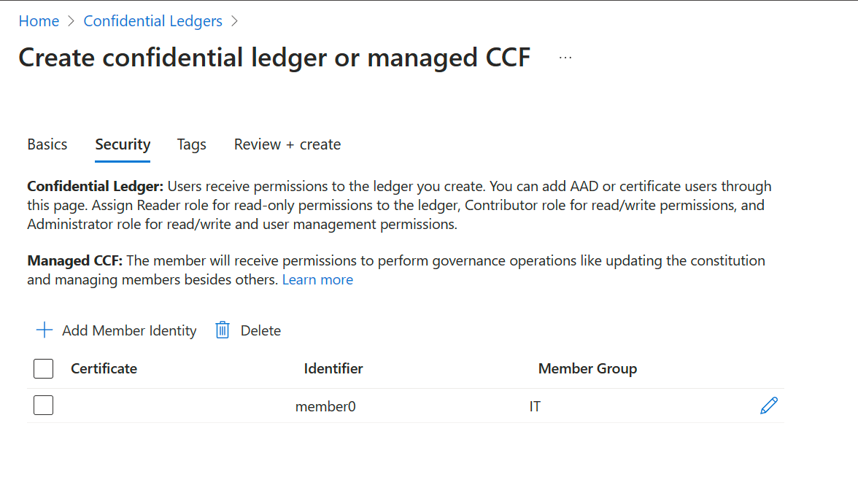This screenshot has height=504, width=858.
Task: Switch to the Tags tab
Action: [191, 144]
